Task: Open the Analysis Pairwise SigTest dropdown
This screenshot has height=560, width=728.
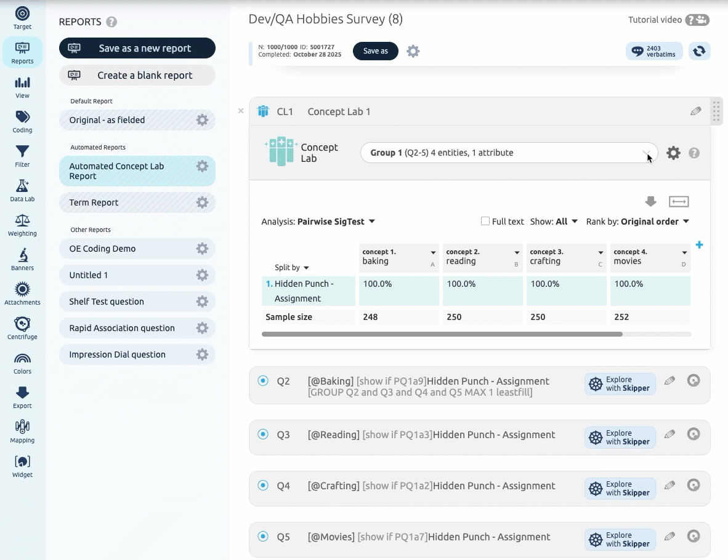Action: (336, 222)
